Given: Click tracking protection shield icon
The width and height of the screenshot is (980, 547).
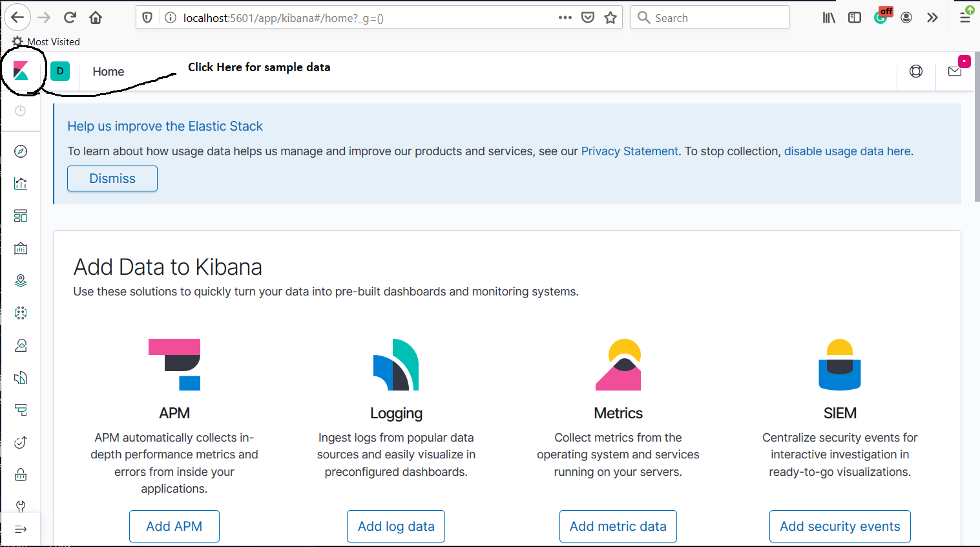Looking at the screenshot, I should coord(147,17).
